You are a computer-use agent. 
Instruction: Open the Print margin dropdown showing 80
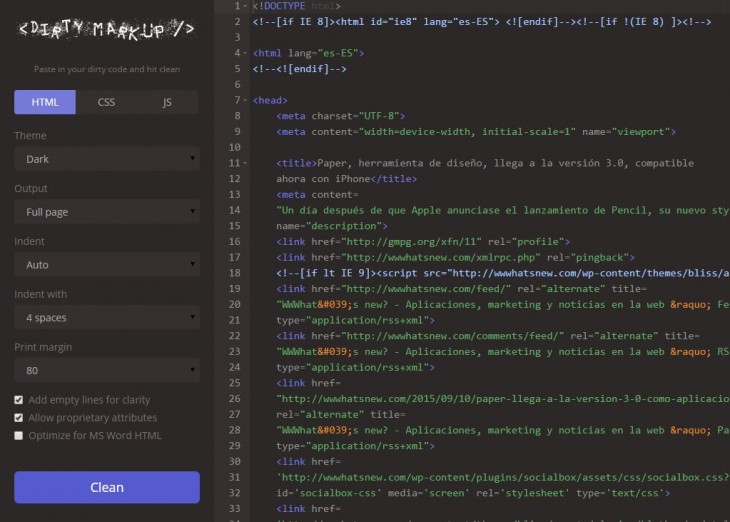[107, 370]
